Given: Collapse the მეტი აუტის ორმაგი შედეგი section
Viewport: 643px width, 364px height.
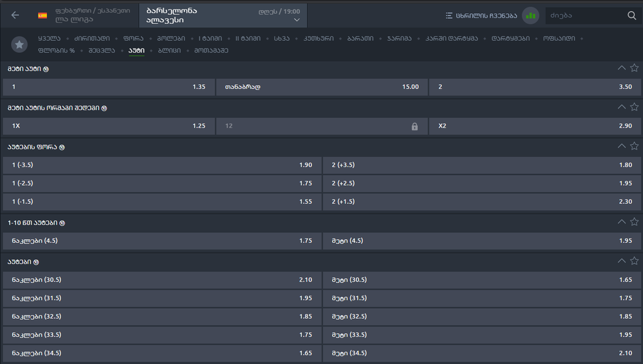Looking at the screenshot, I should [x=622, y=107].
